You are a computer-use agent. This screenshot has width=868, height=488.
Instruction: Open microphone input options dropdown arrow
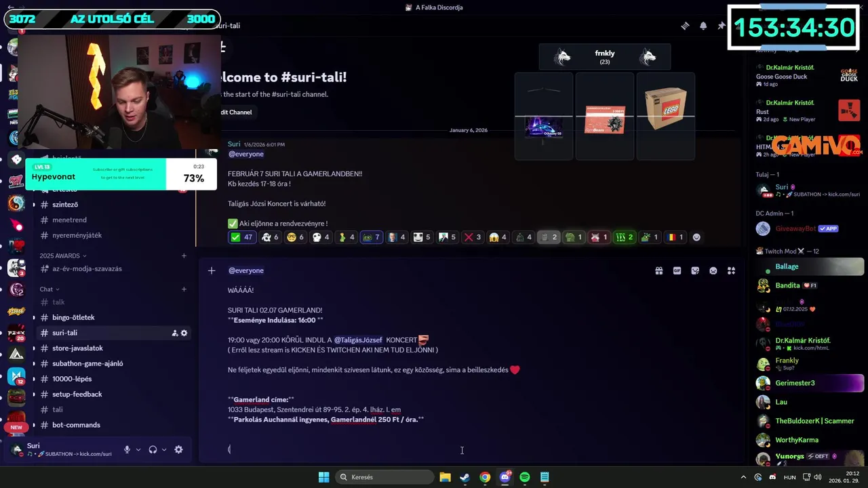pos(138,449)
